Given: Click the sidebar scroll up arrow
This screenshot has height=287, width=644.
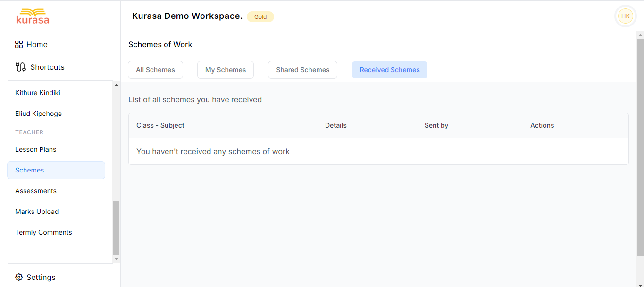Looking at the screenshot, I should tap(117, 85).
